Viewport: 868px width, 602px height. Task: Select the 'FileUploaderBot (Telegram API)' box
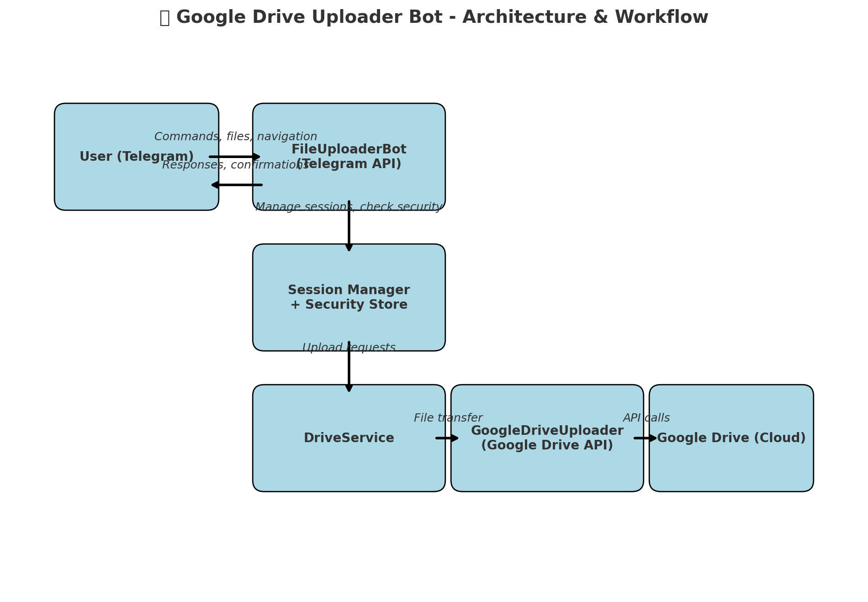349,157
